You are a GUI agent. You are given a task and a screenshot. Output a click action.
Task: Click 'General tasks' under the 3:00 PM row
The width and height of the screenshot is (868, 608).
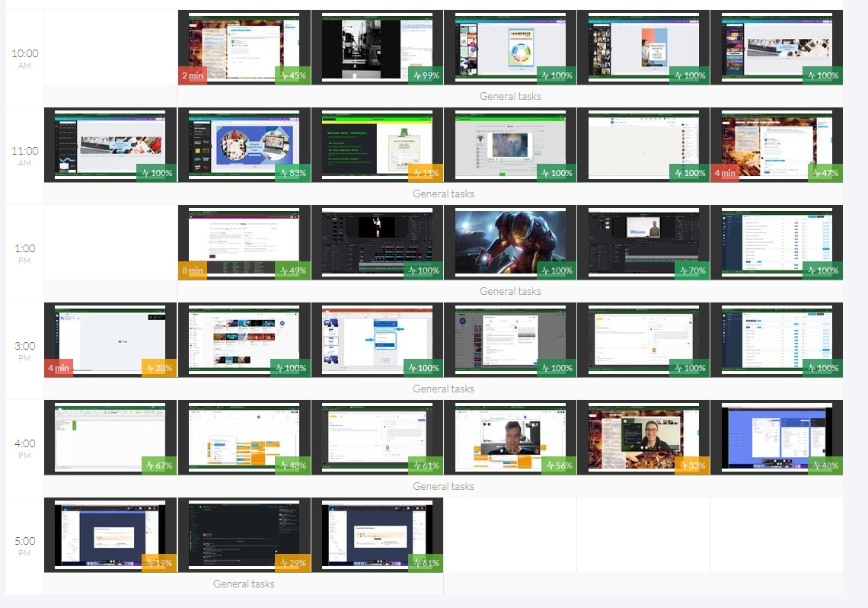point(443,389)
